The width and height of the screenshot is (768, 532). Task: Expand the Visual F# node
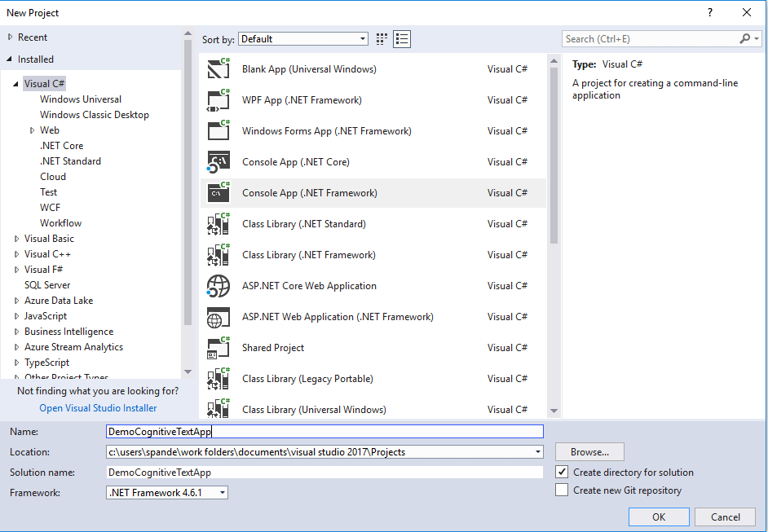pyautogui.click(x=16, y=270)
